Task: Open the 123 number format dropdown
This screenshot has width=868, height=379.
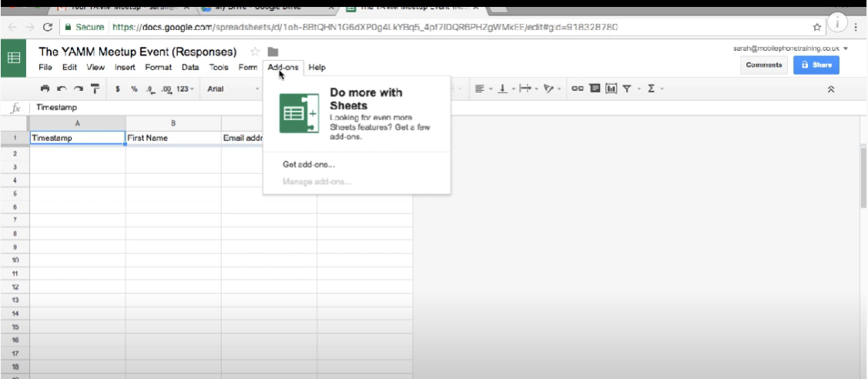Action: [186, 89]
